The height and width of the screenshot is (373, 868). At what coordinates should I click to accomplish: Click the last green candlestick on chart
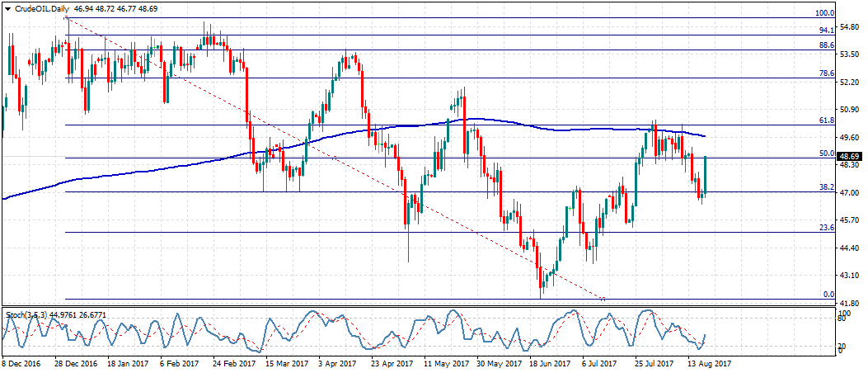(x=706, y=175)
